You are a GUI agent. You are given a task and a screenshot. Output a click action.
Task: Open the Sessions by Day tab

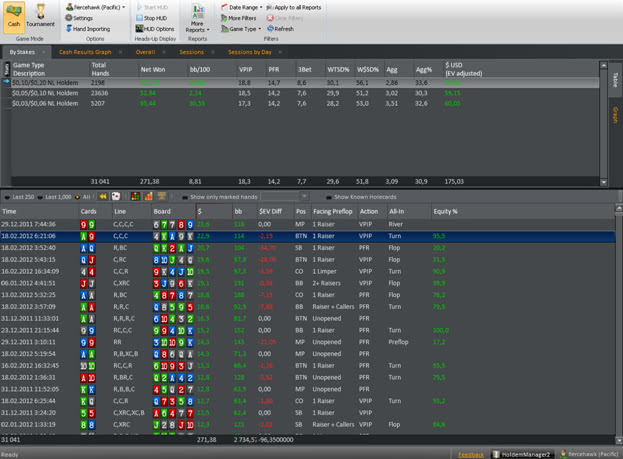point(250,52)
